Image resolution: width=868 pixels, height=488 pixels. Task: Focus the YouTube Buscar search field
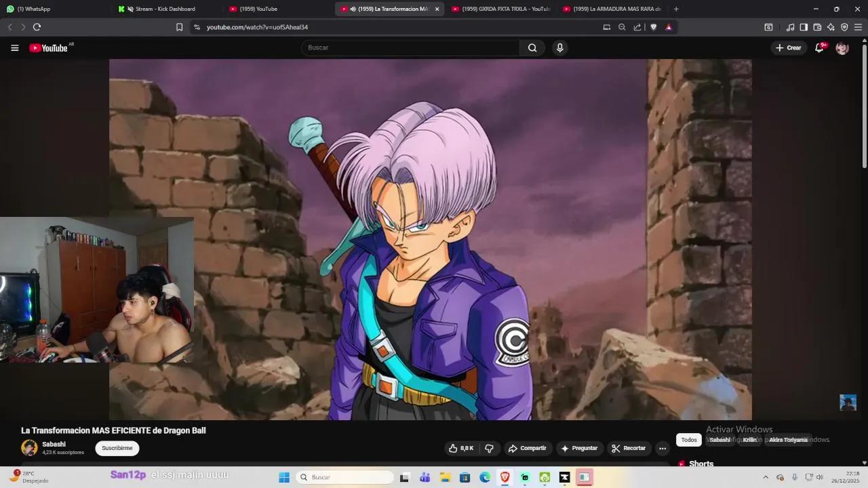[x=410, y=47]
